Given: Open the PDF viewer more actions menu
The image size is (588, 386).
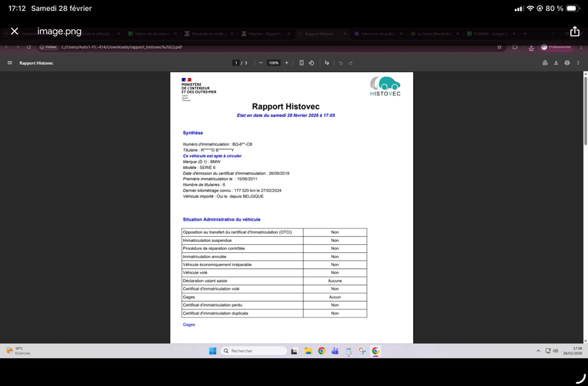Looking at the screenshot, I should click(578, 63).
